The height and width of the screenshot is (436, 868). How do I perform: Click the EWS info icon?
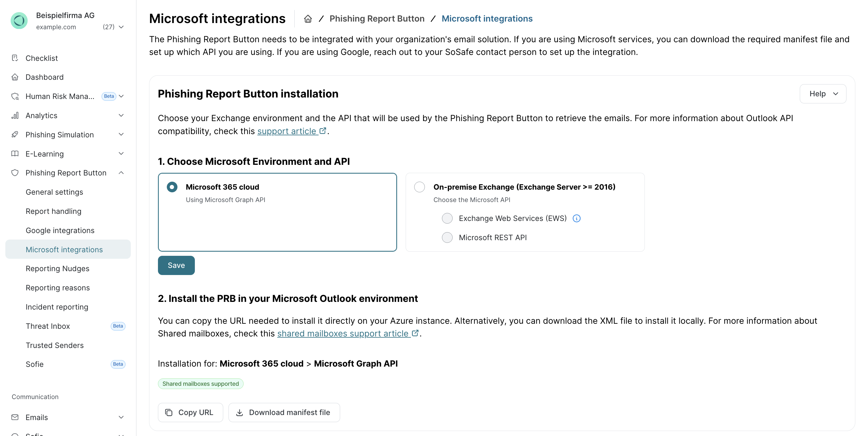[x=577, y=219]
